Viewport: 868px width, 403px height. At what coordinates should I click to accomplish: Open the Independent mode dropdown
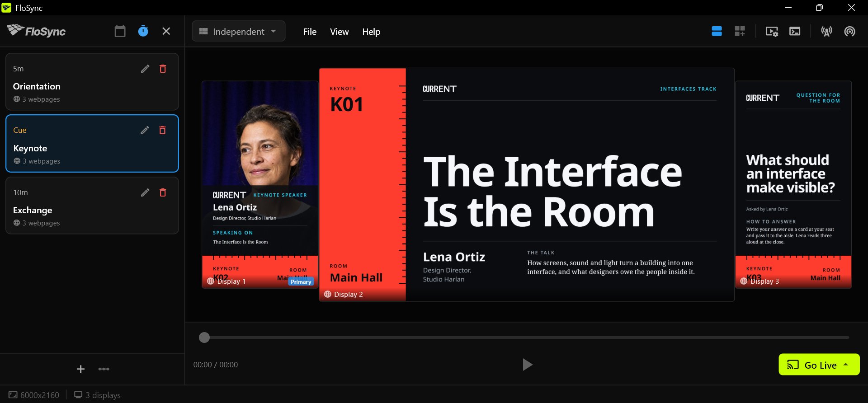click(239, 31)
